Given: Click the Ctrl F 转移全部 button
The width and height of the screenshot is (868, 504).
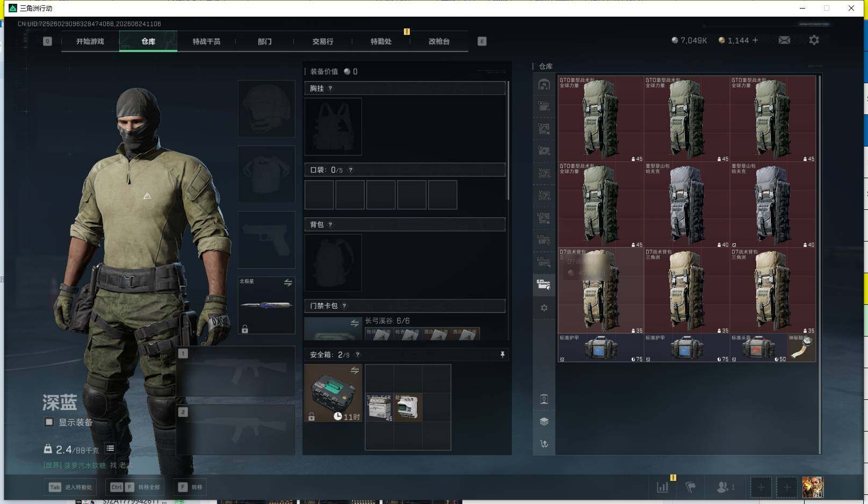Looking at the screenshot, I should click(135, 487).
